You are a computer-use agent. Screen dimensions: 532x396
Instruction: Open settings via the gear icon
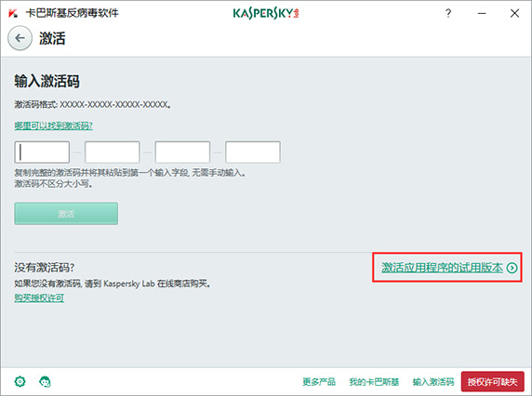(x=20, y=381)
